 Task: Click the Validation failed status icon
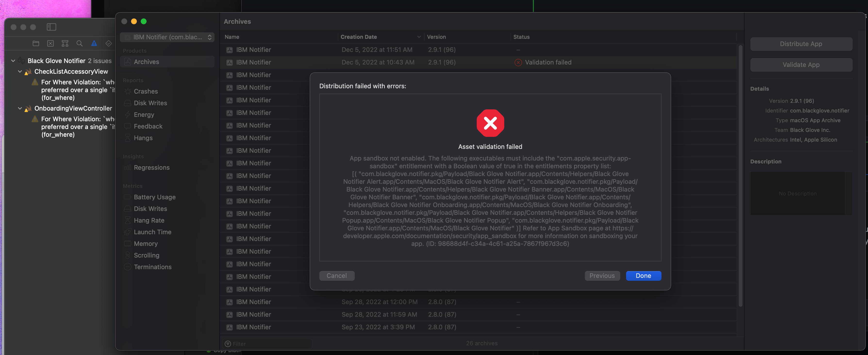518,62
